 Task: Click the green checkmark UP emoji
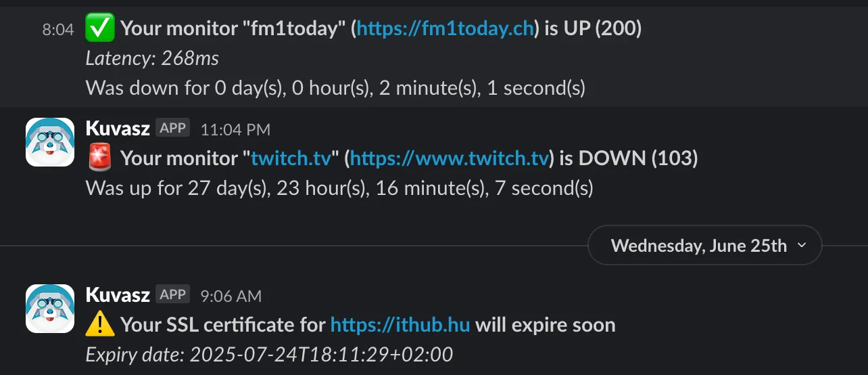(x=99, y=29)
